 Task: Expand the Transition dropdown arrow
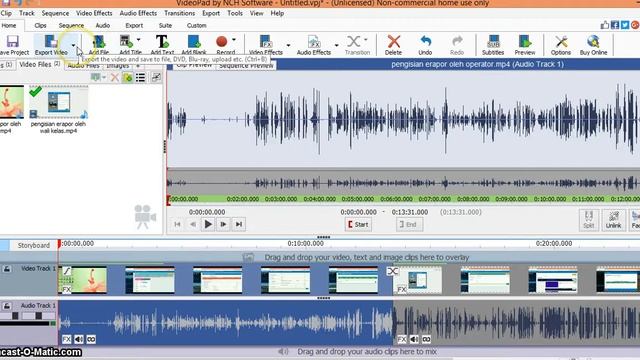[366, 40]
